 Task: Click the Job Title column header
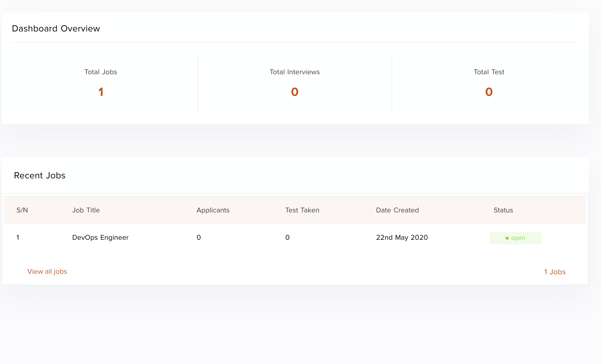click(86, 210)
